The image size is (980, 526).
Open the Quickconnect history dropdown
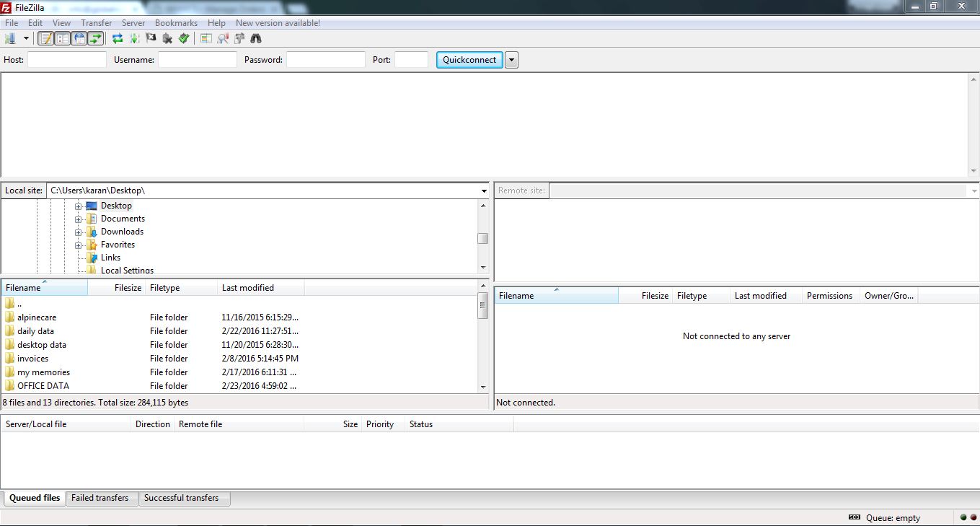pos(511,60)
